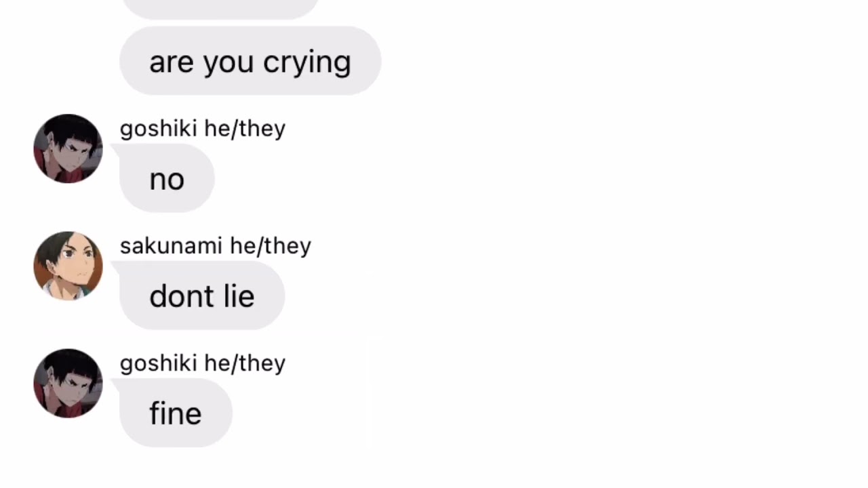The width and height of the screenshot is (868, 488).
Task: Click the goshiki username above the "fine" message
Action: [x=159, y=363]
